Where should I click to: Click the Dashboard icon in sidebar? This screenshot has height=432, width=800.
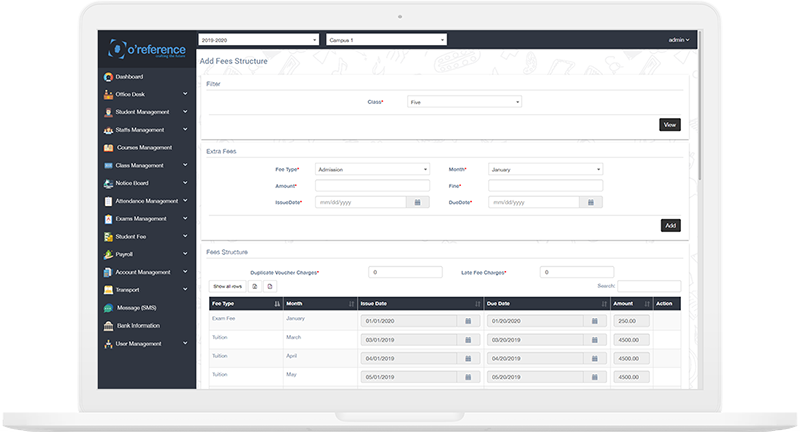108,77
